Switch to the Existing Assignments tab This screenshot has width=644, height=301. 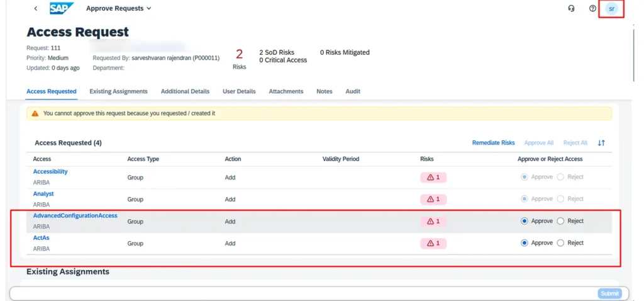coord(118,91)
